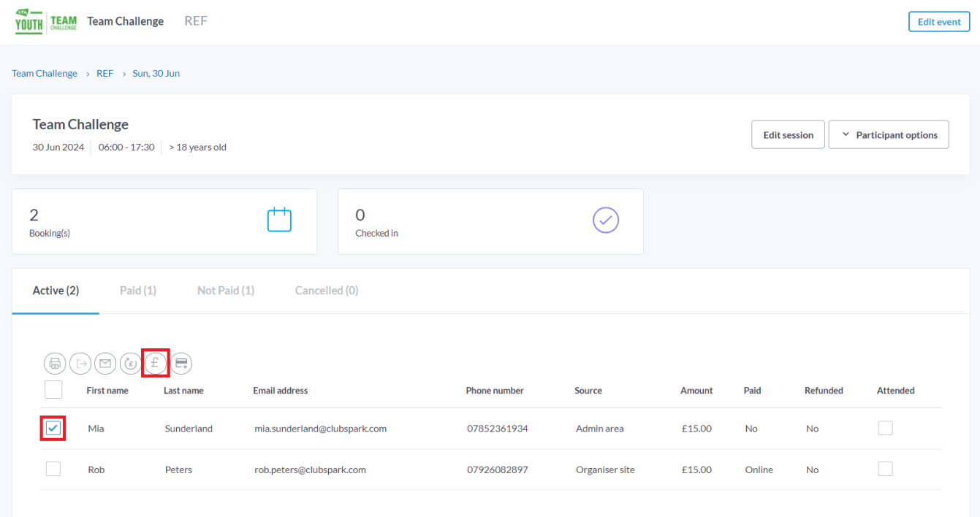Click the Edit session button
Viewport: 980px width, 517px height.
[x=788, y=135]
